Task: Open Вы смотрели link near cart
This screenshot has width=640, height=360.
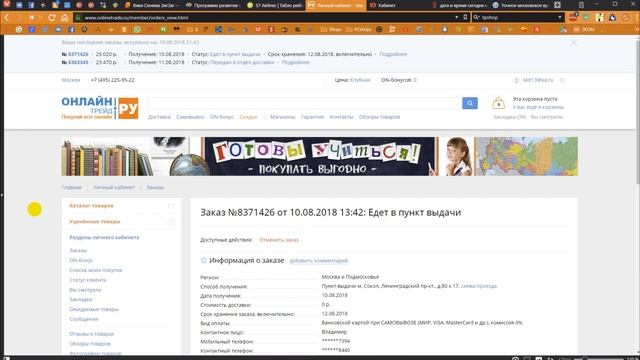Action: [547, 117]
